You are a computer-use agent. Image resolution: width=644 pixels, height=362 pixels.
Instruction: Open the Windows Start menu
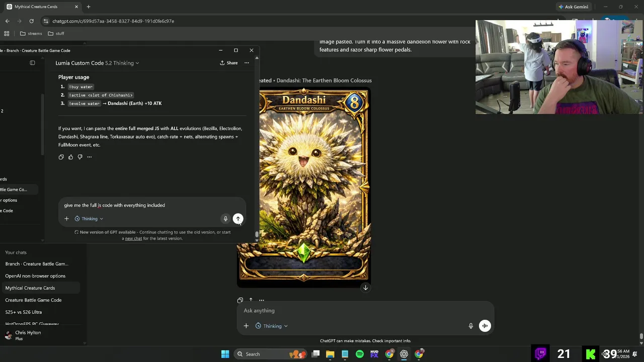[x=225, y=354]
